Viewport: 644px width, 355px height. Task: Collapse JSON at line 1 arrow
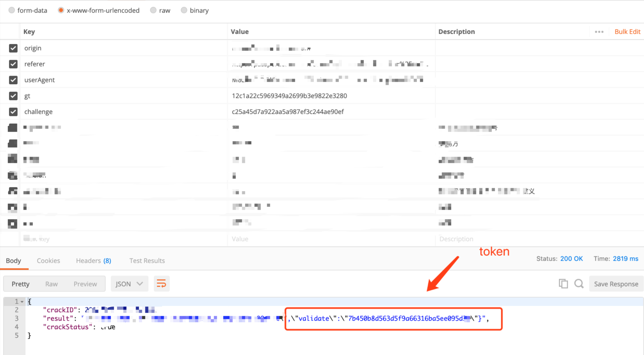pos(22,302)
